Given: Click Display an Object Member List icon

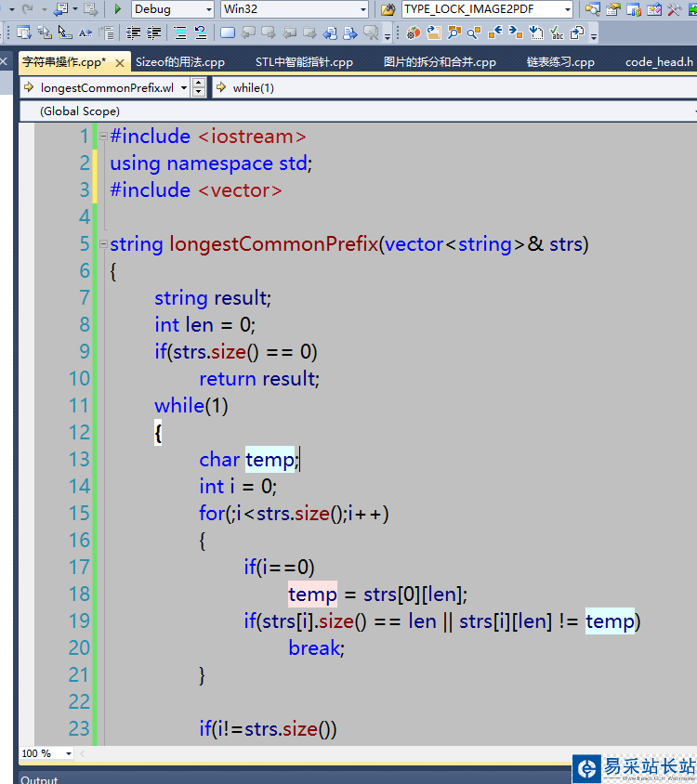Looking at the screenshot, I should coord(23,33).
